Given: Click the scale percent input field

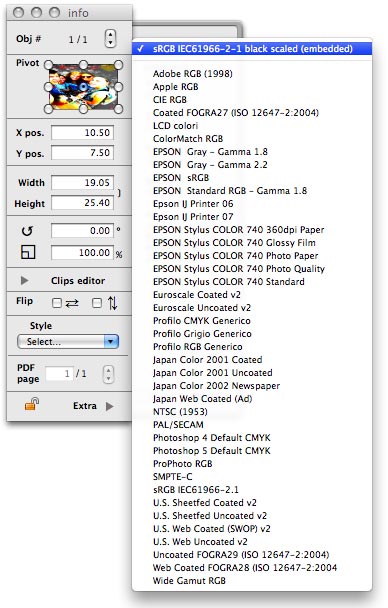Looking at the screenshot, I should click(x=83, y=253).
